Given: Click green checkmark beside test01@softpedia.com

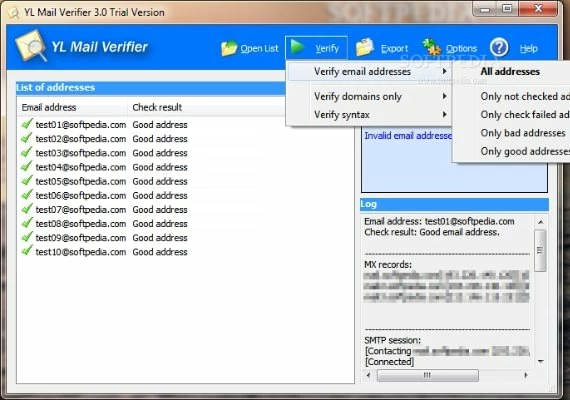Looking at the screenshot, I should tap(27, 124).
